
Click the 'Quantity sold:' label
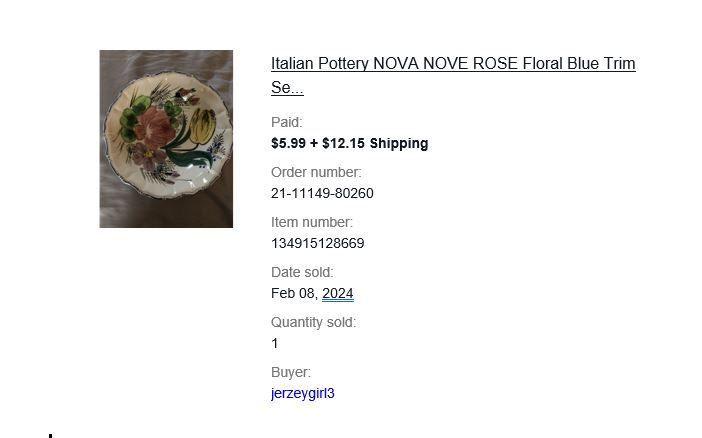pyautogui.click(x=313, y=322)
